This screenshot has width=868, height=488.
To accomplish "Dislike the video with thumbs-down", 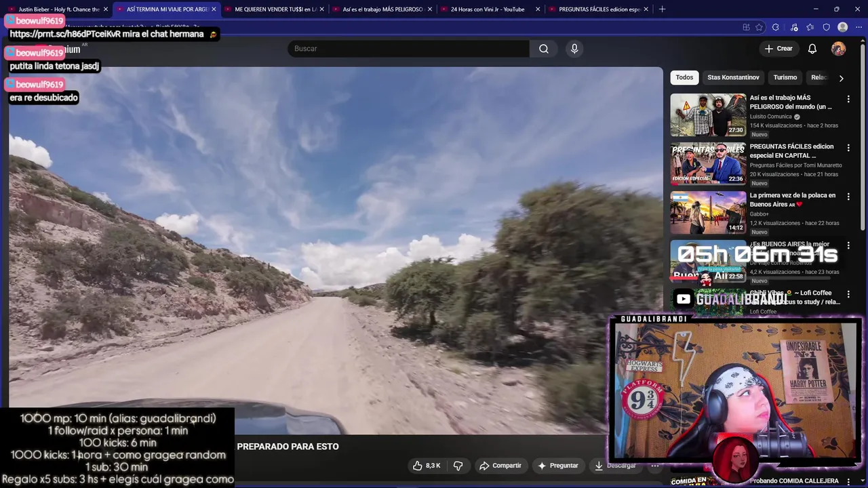I will click(x=458, y=466).
